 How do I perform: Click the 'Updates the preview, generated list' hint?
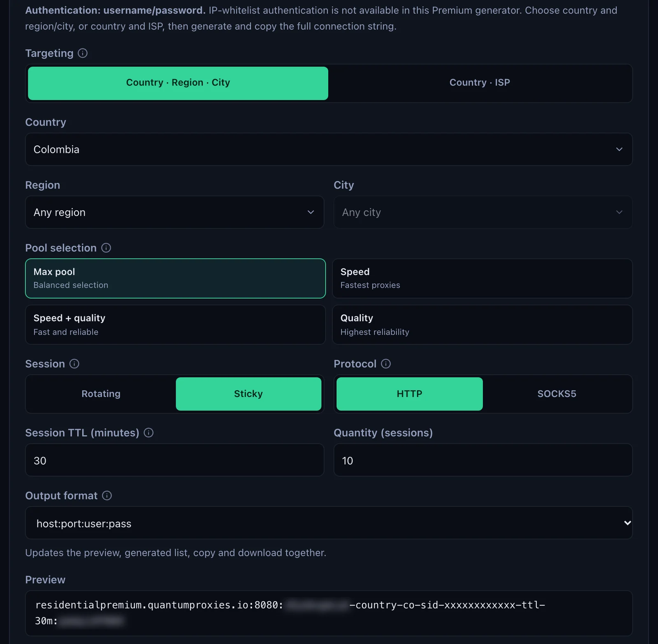tap(176, 553)
